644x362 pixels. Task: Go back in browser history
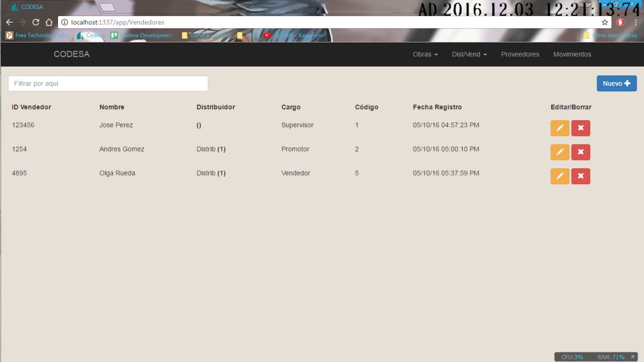9,23
